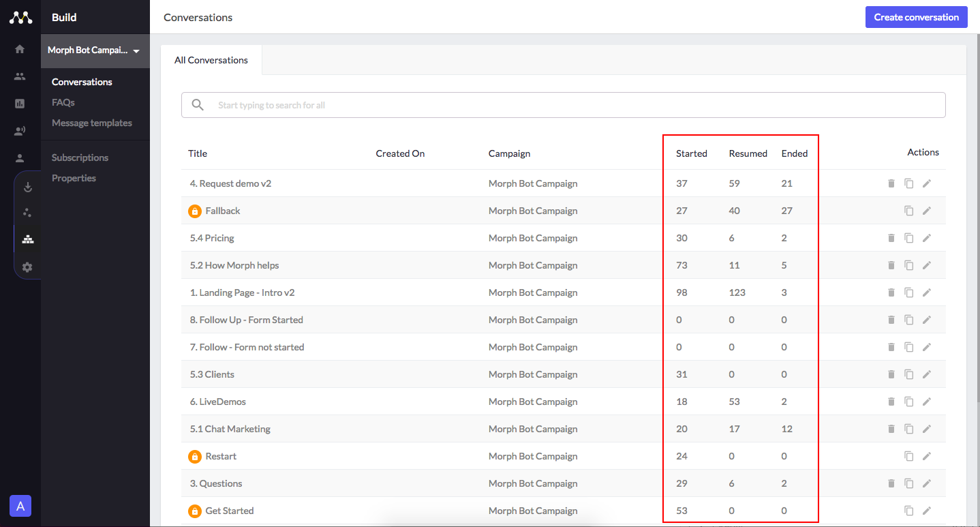Viewport: 980px width, 527px height.
Task: Click the three-dots cluster sidebar icon
Action: [27, 212]
